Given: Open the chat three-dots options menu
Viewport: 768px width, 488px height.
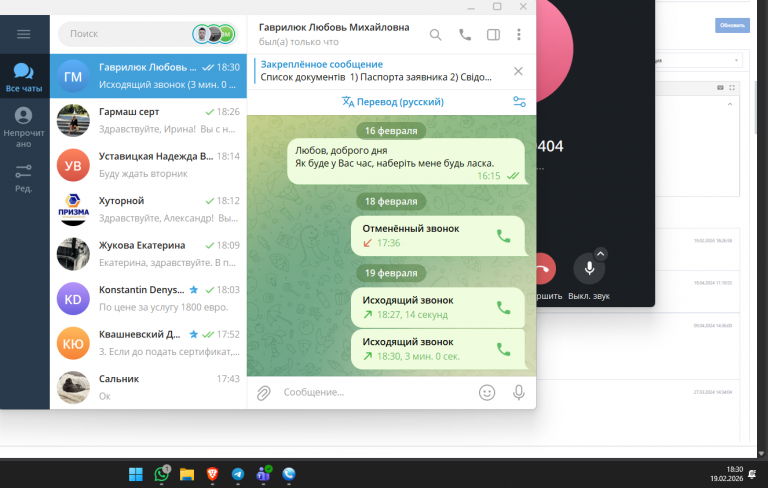Looking at the screenshot, I should 519,35.
